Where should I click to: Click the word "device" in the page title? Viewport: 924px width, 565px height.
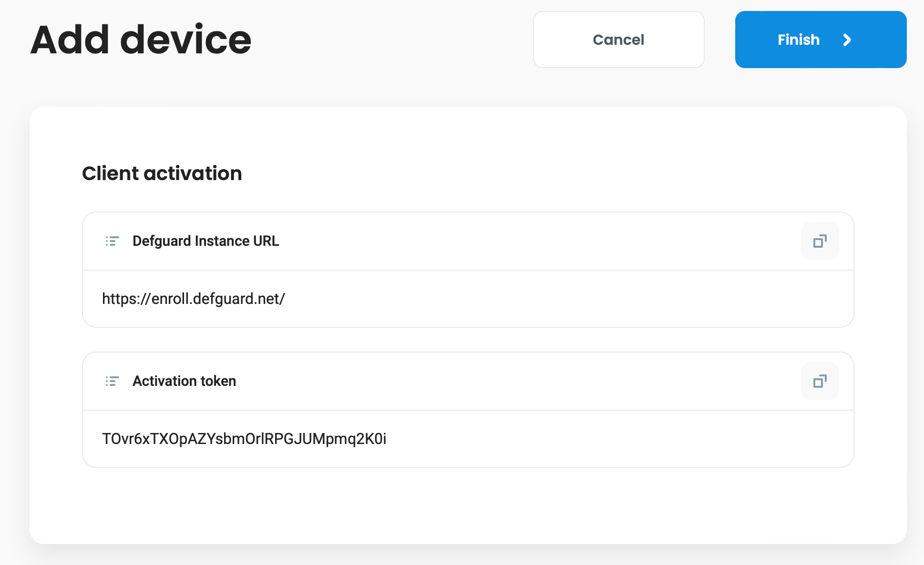[x=185, y=40]
